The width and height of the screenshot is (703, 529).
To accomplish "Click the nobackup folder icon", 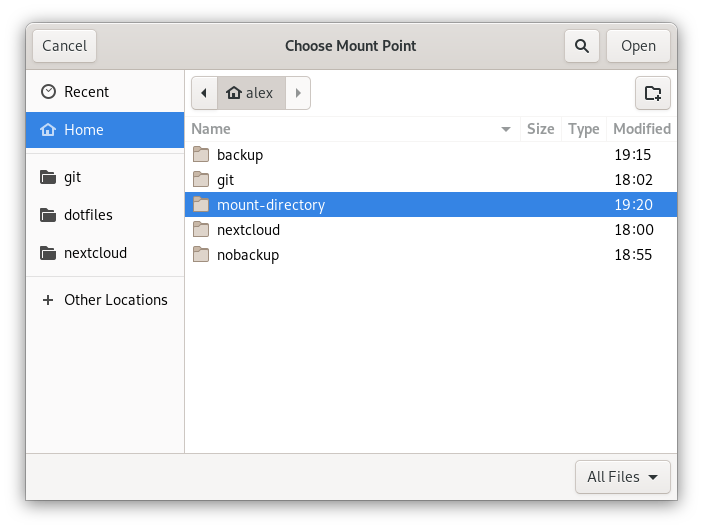I will tap(201, 255).
